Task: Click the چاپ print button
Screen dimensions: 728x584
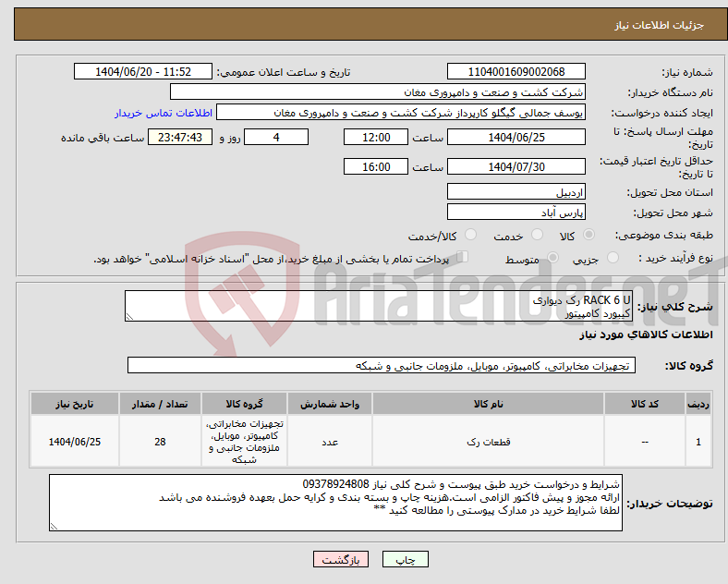Action: [x=406, y=559]
